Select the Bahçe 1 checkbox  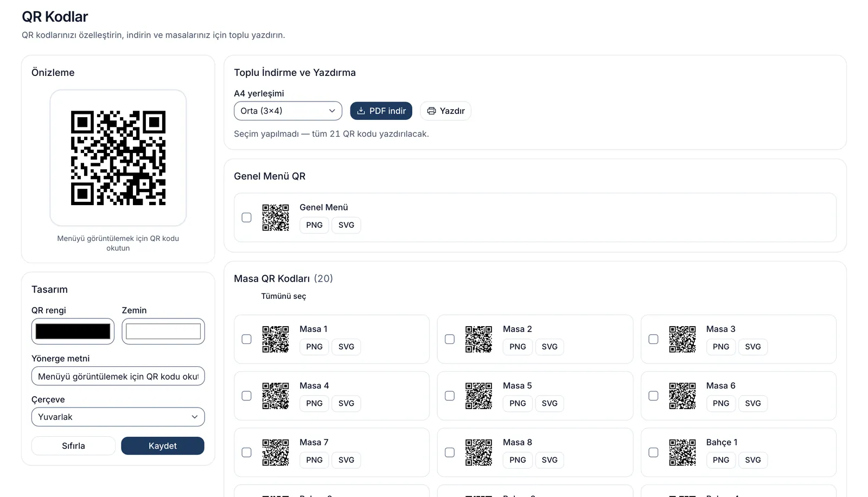tap(654, 453)
